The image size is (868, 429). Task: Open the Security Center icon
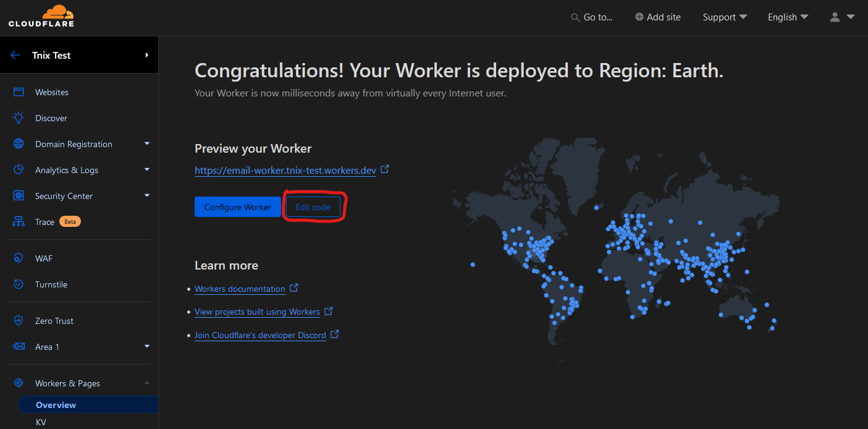(x=17, y=195)
